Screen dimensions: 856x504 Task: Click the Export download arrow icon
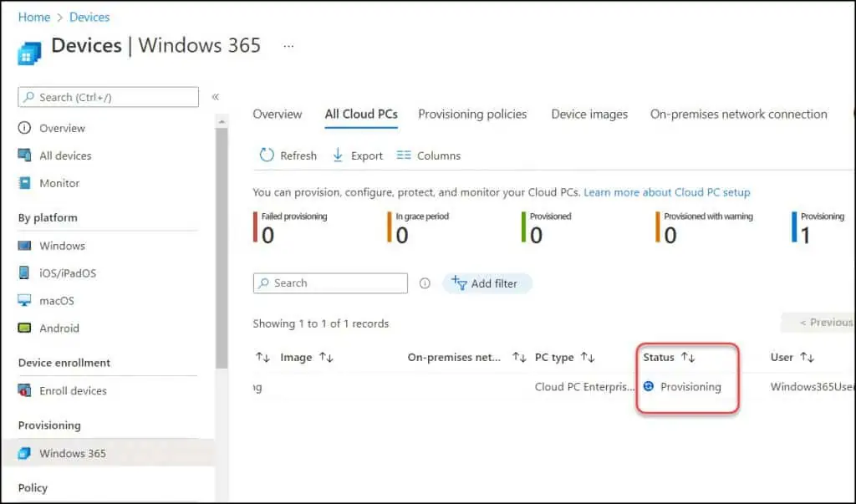pos(338,155)
